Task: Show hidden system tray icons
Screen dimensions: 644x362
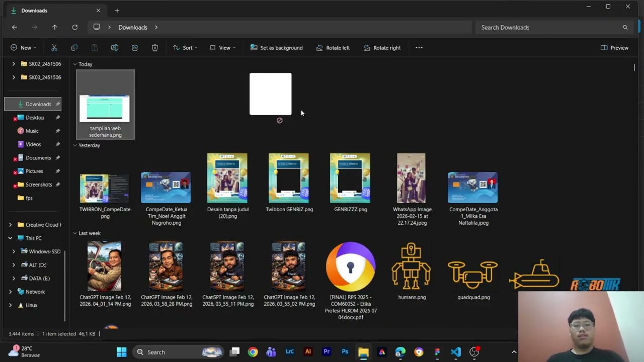Action: (514, 352)
